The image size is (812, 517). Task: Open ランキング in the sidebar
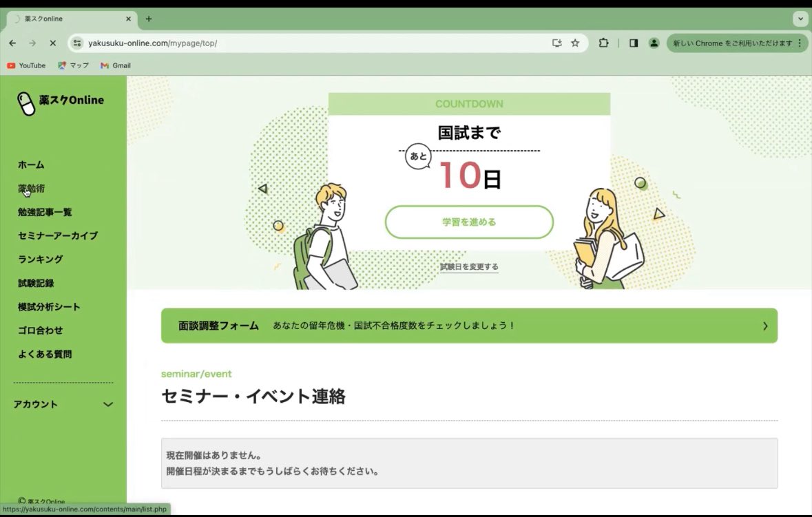(41, 260)
